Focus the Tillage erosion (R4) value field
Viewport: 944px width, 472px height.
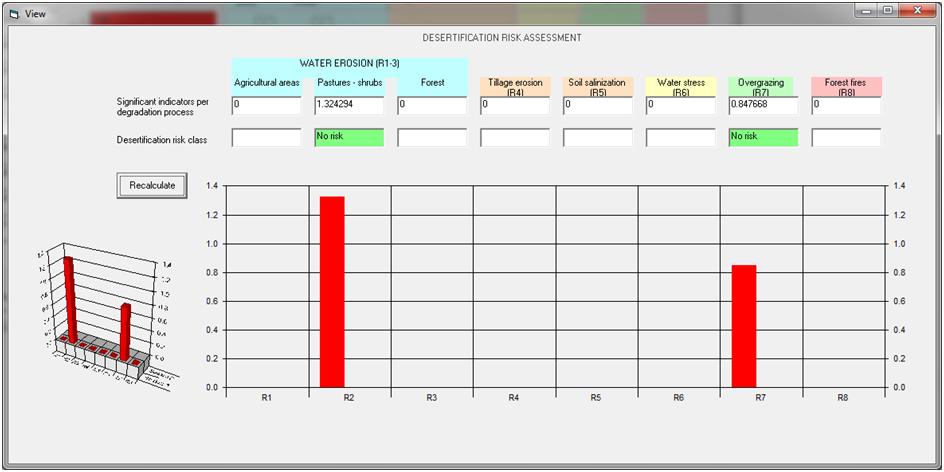point(514,105)
